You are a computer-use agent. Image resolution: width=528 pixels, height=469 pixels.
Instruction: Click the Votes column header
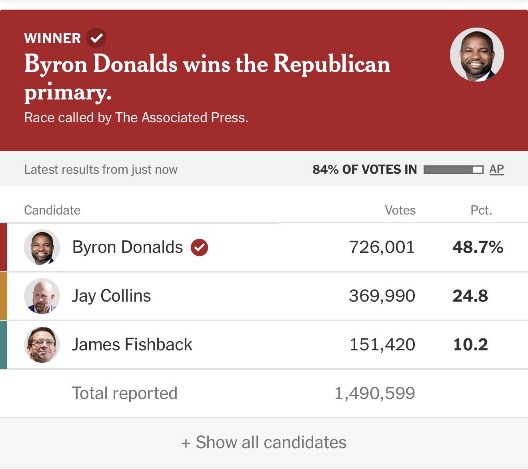[400, 210]
